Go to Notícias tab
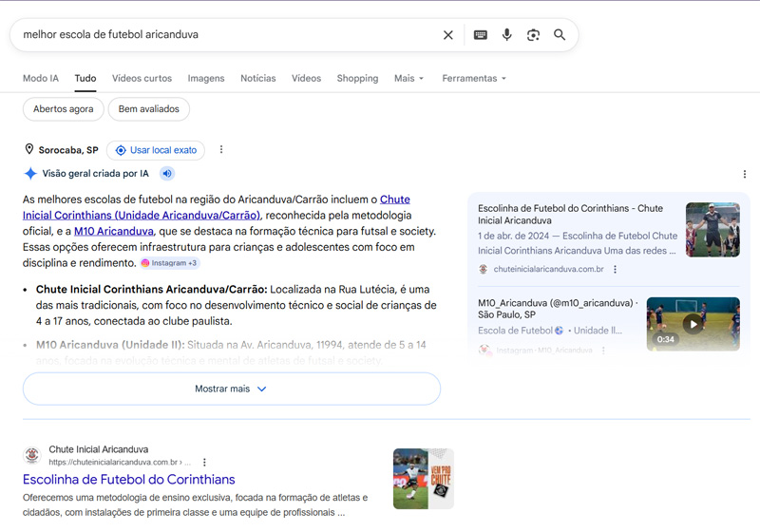The image size is (760, 532). 257,78
